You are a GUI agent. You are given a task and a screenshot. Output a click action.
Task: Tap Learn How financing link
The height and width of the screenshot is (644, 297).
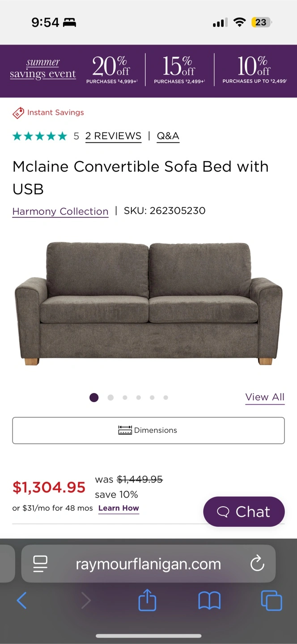(x=119, y=508)
